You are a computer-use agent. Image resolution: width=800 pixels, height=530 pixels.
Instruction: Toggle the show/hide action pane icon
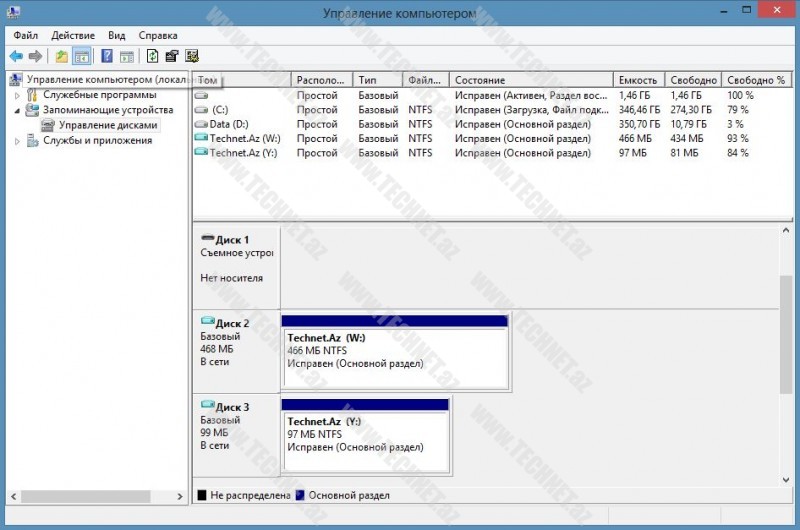pyautogui.click(x=127, y=56)
